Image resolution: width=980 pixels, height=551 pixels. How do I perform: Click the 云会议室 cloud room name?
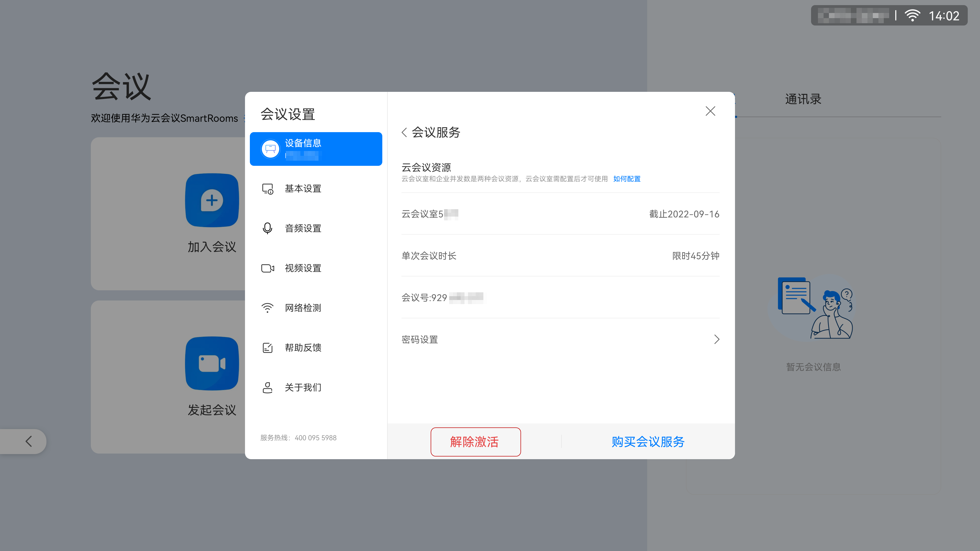[x=430, y=214]
